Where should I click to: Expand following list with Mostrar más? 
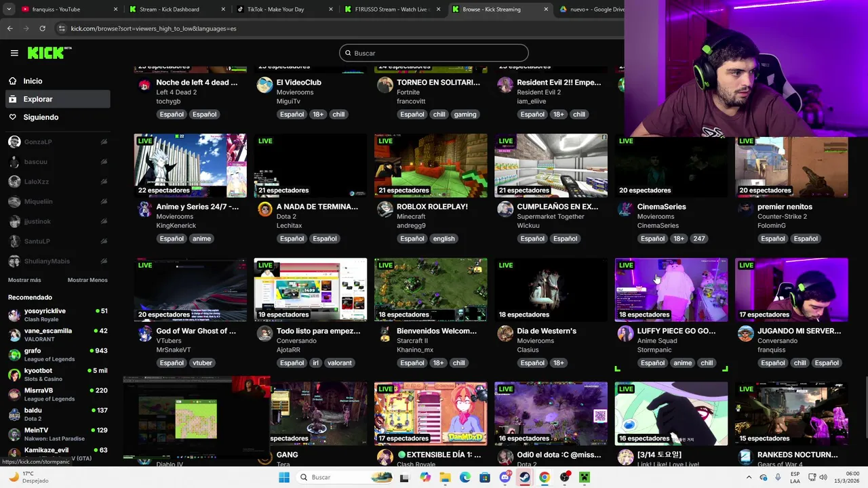(x=24, y=280)
